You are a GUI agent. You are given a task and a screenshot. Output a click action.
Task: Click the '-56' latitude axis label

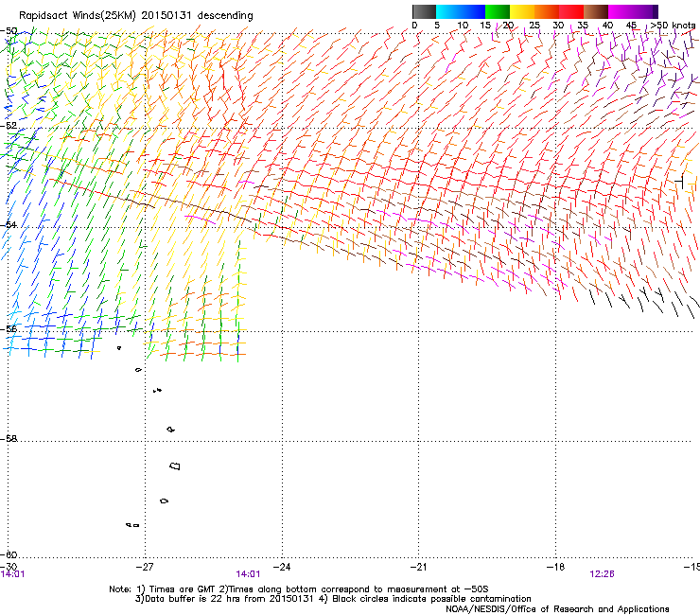click(x=9, y=328)
